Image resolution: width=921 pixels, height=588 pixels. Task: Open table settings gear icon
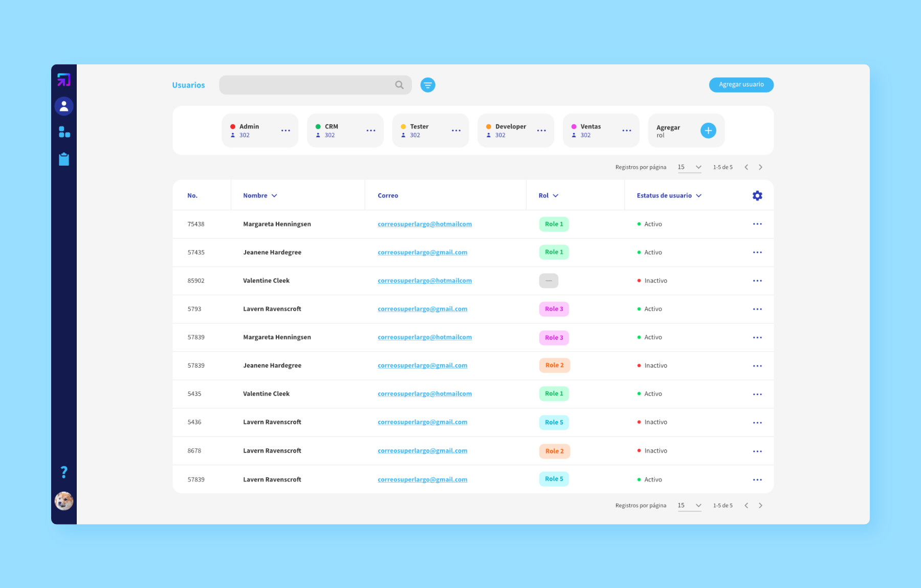coord(757,196)
